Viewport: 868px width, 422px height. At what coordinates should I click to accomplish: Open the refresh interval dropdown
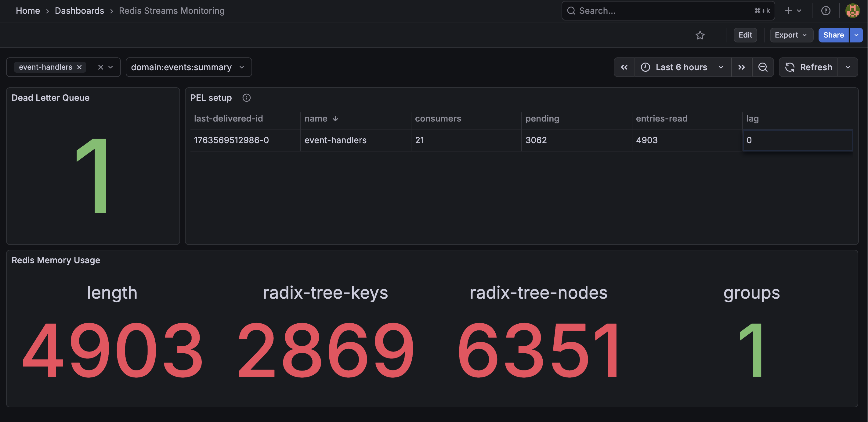click(848, 67)
